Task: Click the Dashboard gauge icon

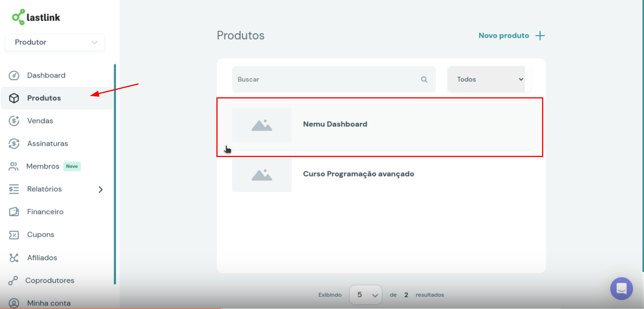Action: pos(14,75)
